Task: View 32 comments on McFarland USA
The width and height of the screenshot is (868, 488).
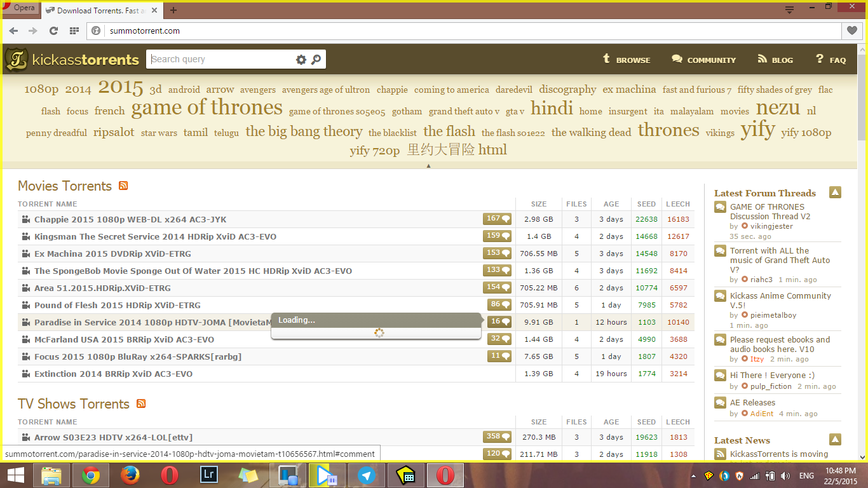Action: [499, 339]
